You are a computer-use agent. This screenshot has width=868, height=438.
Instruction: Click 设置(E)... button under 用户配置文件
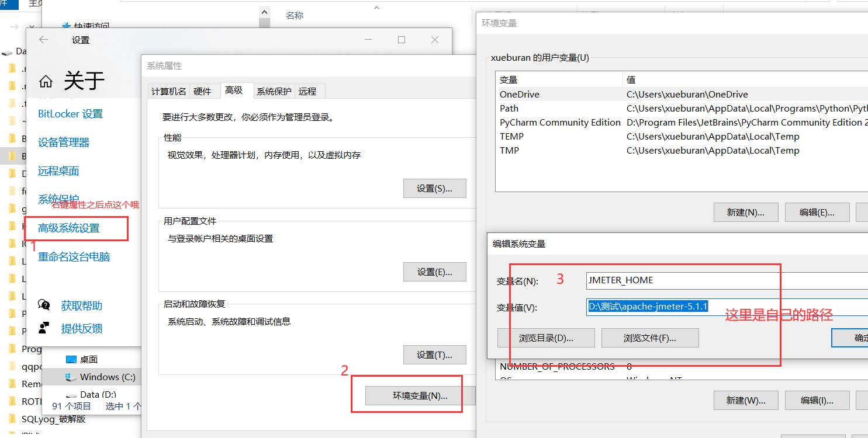click(435, 272)
